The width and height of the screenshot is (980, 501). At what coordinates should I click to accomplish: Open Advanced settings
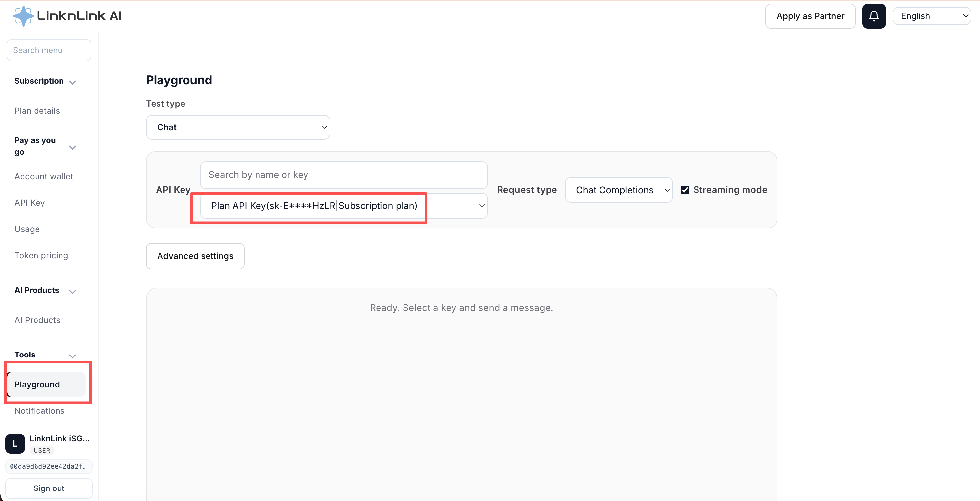[x=195, y=256]
